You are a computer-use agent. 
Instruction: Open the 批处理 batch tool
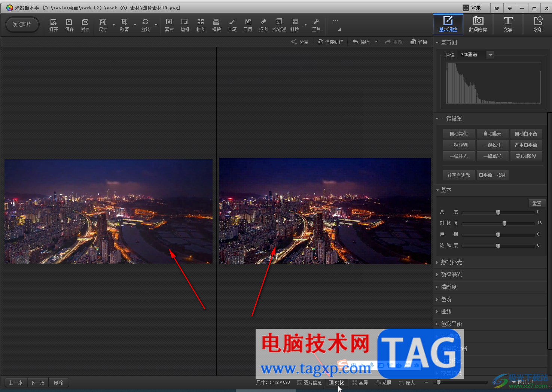point(279,25)
